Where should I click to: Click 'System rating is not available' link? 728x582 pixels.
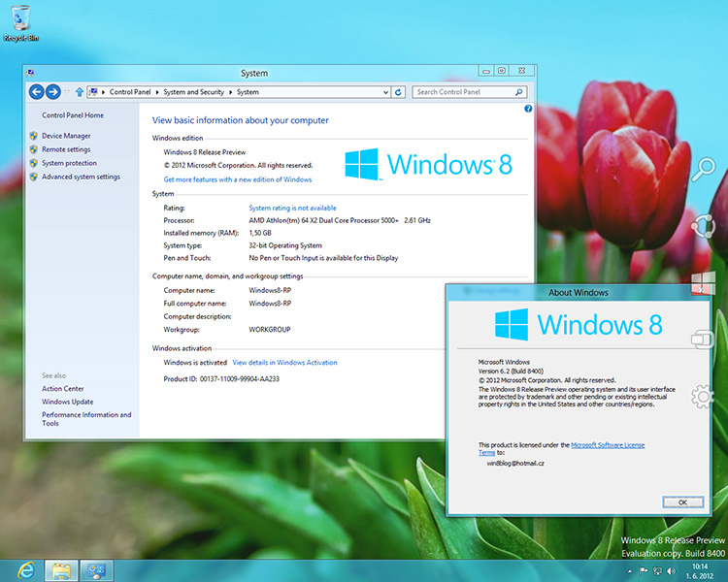tap(292, 208)
